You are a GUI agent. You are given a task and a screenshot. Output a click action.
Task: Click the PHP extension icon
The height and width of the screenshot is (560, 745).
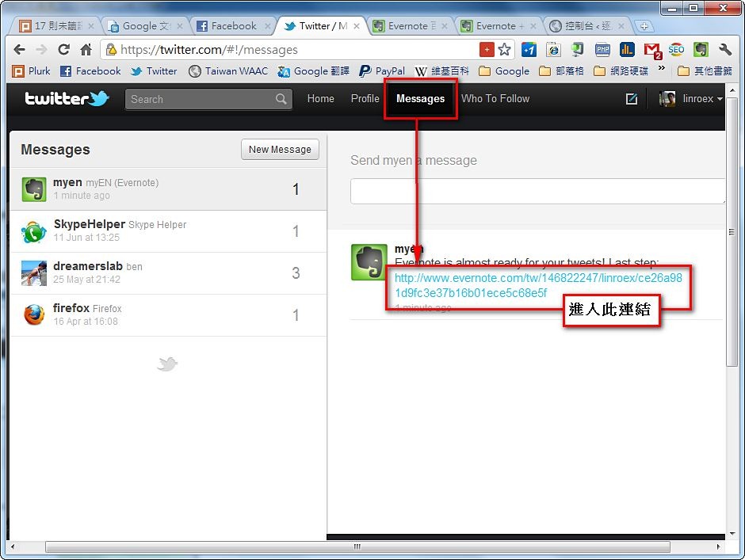coord(602,49)
